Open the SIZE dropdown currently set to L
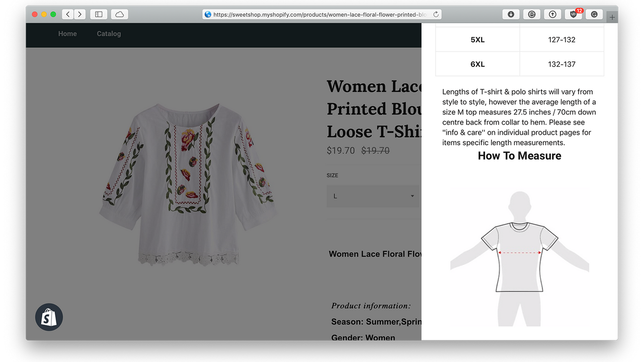Viewport: 644px width, 362px height. pyautogui.click(x=373, y=196)
